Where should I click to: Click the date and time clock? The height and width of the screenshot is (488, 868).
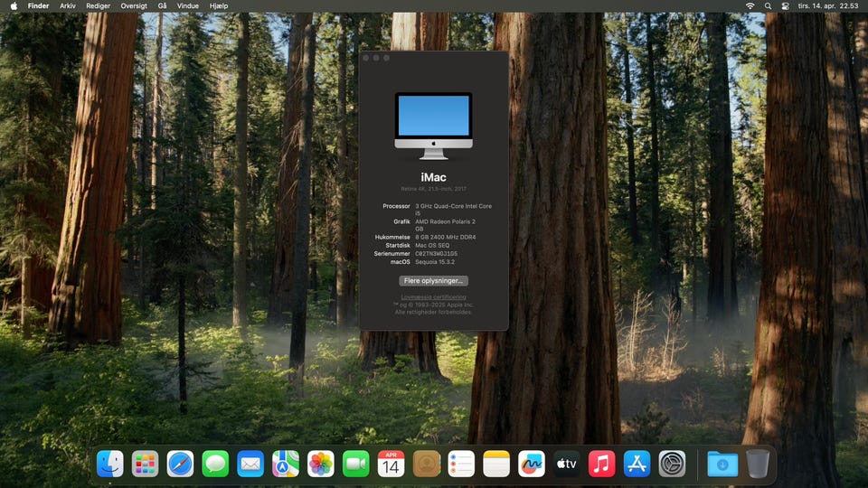pos(828,5)
